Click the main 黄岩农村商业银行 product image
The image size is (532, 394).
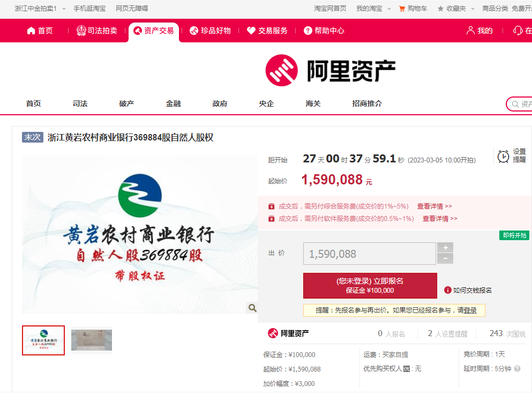pyautogui.click(x=140, y=234)
